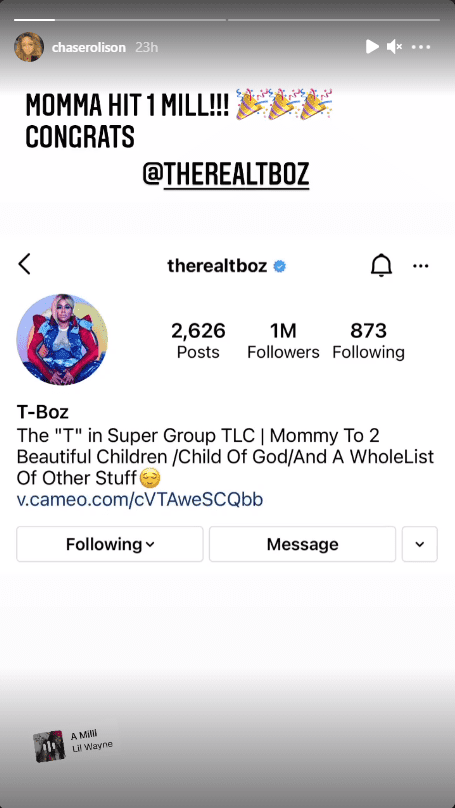Toggle notifications bell for therealtboz
The height and width of the screenshot is (808, 455).
click(x=381, y=266)
